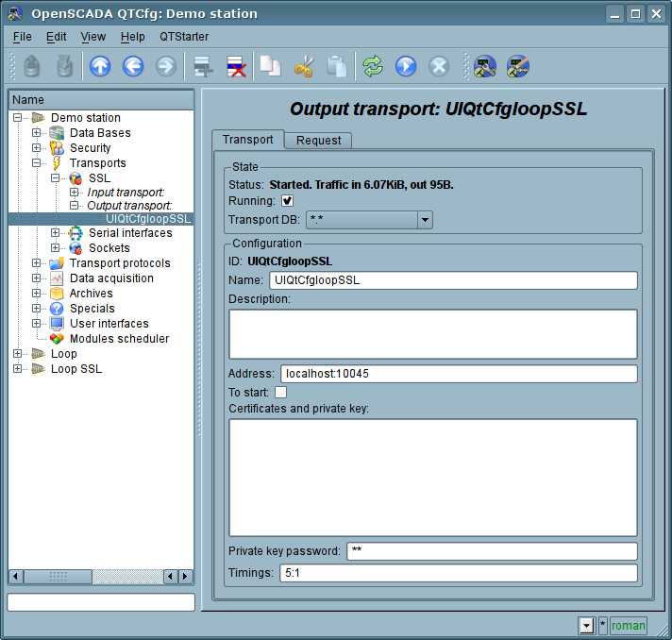Enable the To start checkbox

(280, 393)
